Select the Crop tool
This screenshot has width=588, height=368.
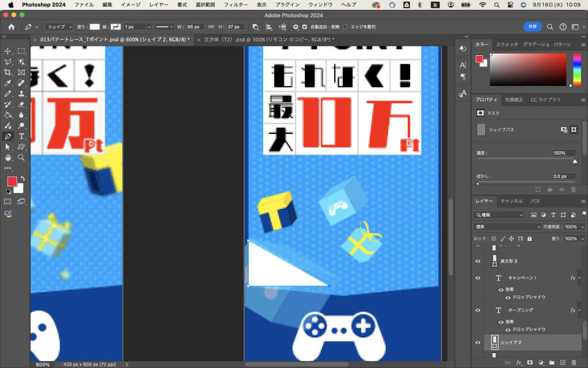(x=8, y=72)
